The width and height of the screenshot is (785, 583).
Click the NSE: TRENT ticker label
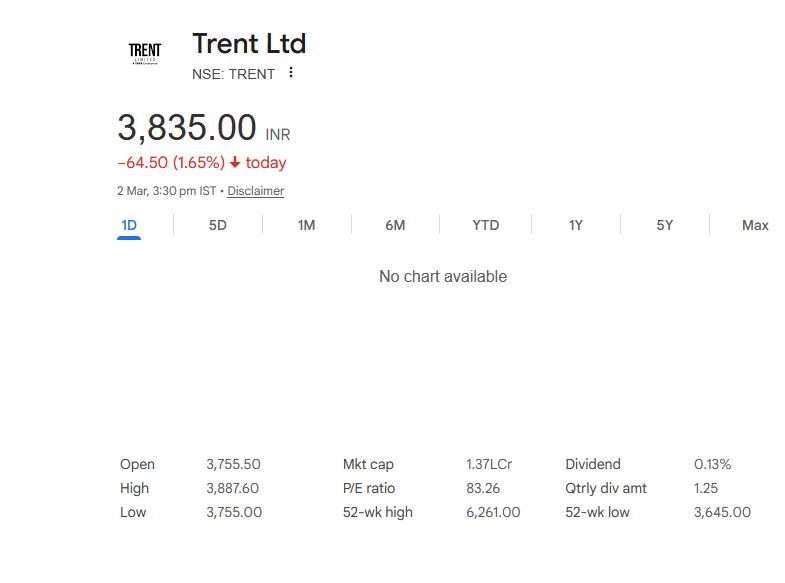pyautogui.click(x=233, y=74)
